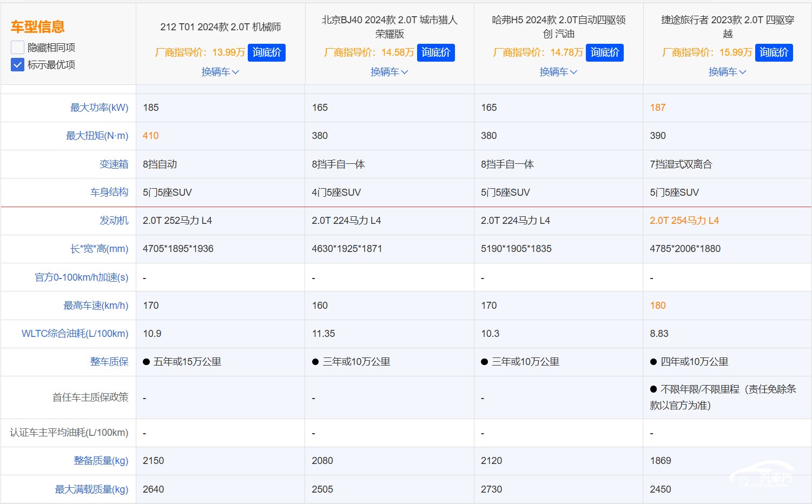Click 询底价 button for 捷途旅行者
Viewport: 812px width, 504px height.
[774, 52]
